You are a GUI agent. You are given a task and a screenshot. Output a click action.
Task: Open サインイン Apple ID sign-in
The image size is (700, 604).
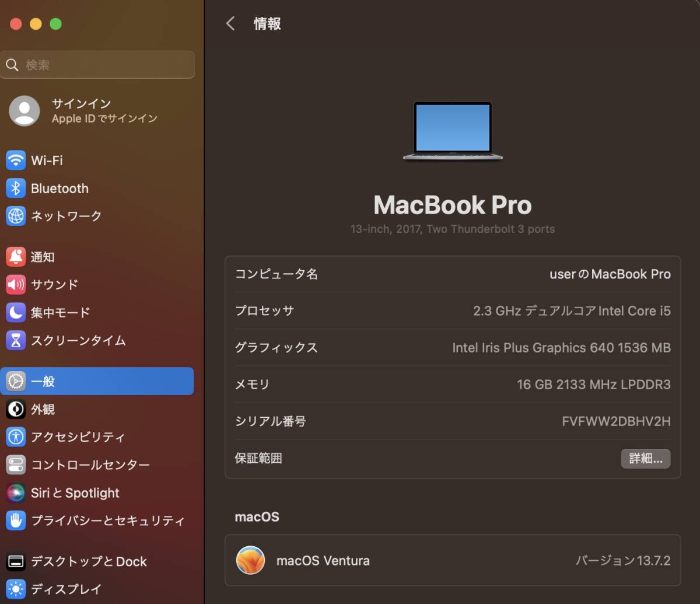point(97,110)
